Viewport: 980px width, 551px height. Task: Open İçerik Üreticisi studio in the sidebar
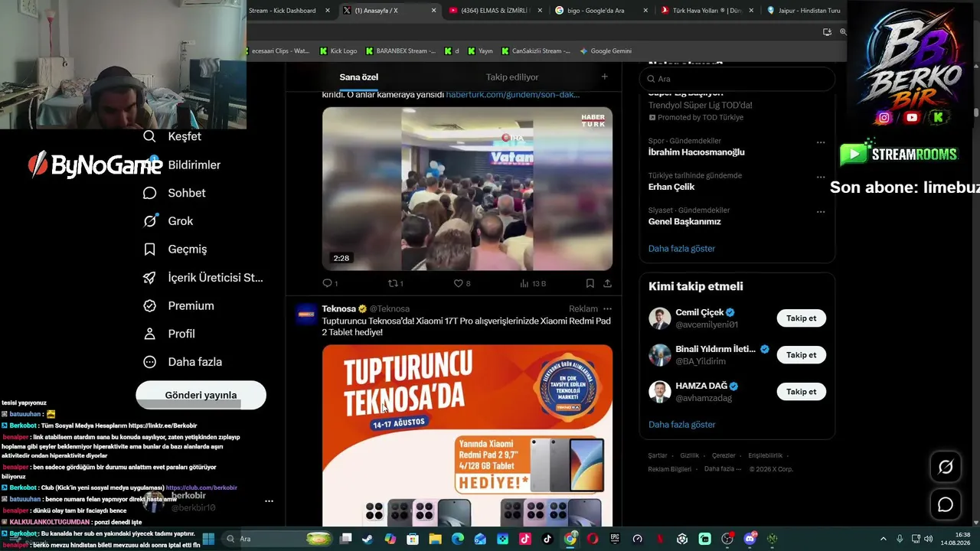coord(203,277)
